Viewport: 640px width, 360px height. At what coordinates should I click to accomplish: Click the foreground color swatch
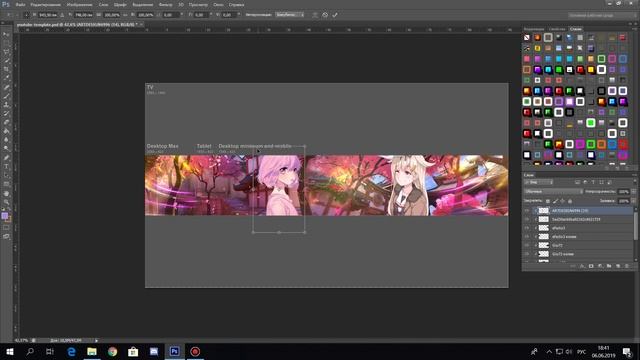4,216
